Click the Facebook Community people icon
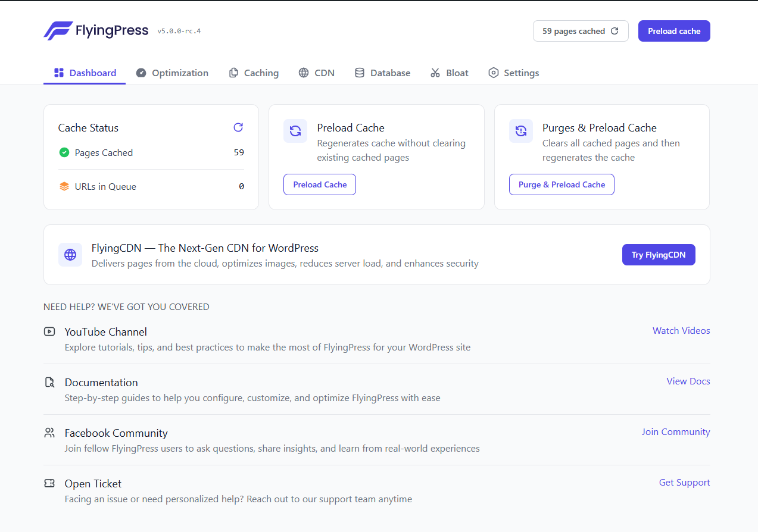This screenshot has height=532, width=758. (x=49, y=433)
